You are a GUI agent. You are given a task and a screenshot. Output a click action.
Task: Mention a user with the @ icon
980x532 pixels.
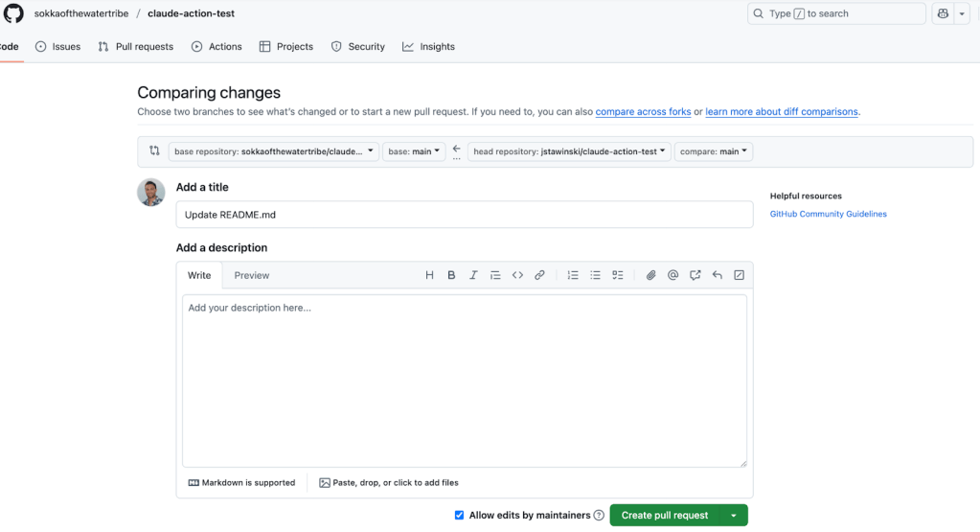coord(672,275)
